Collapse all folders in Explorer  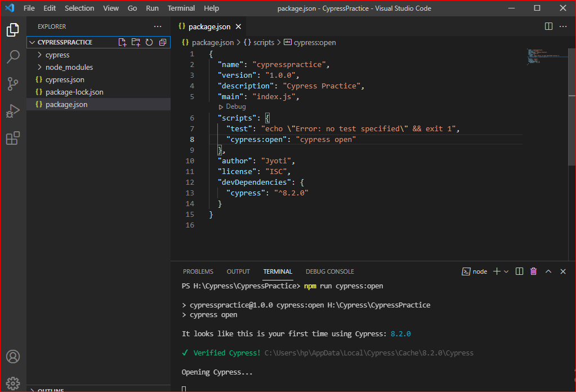click(x=162, y=42)
